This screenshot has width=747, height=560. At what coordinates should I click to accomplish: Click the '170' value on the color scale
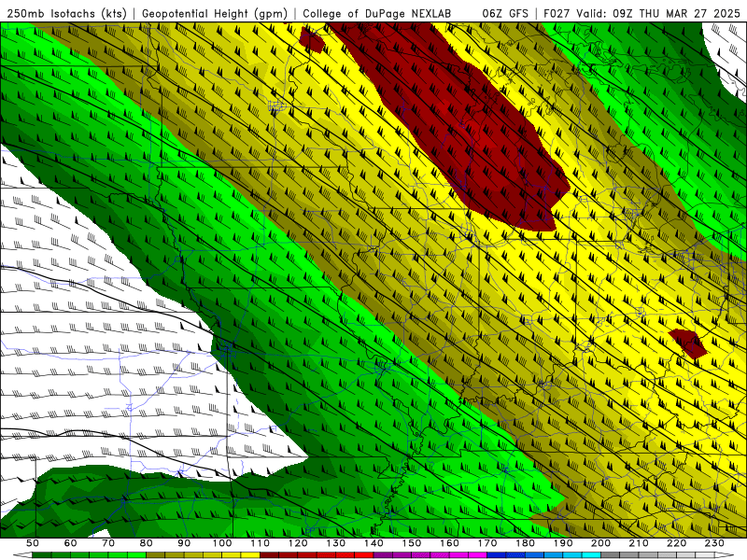pyautogui.click(x=487, y=543)
